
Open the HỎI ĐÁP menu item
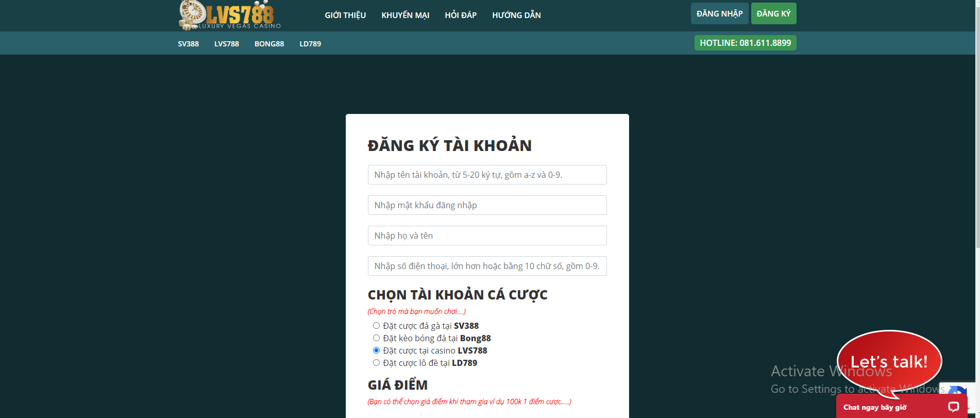[461, 15]
